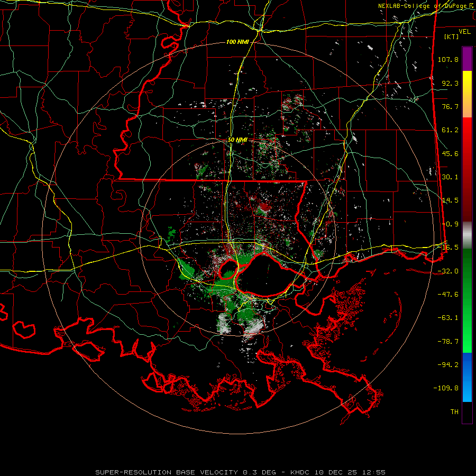Pick the black TH segment of the color bar

coord(467,412)
